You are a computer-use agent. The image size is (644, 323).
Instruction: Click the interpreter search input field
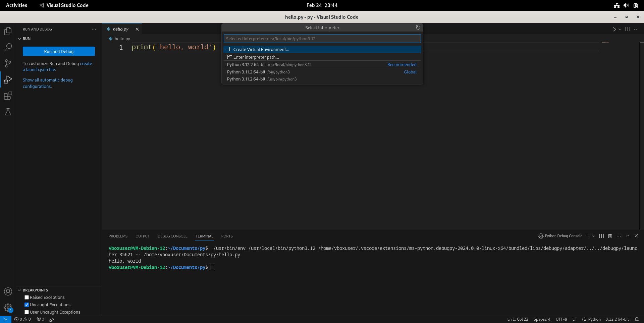322,39
